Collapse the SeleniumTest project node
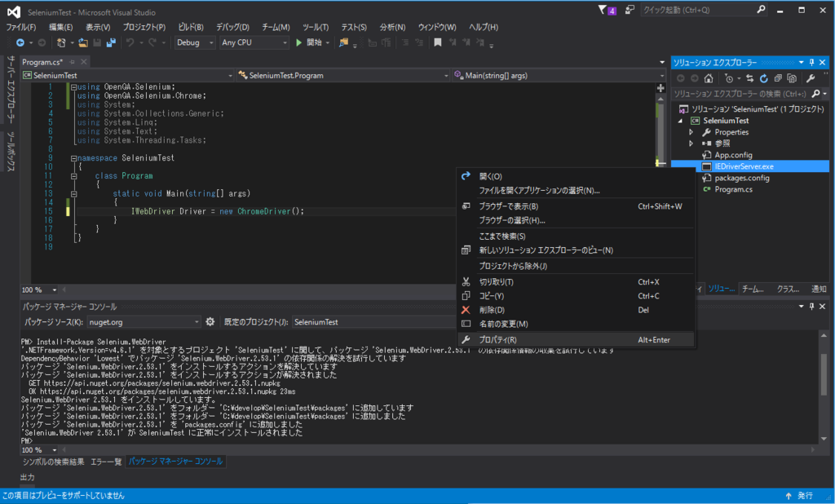 point(680,121)
